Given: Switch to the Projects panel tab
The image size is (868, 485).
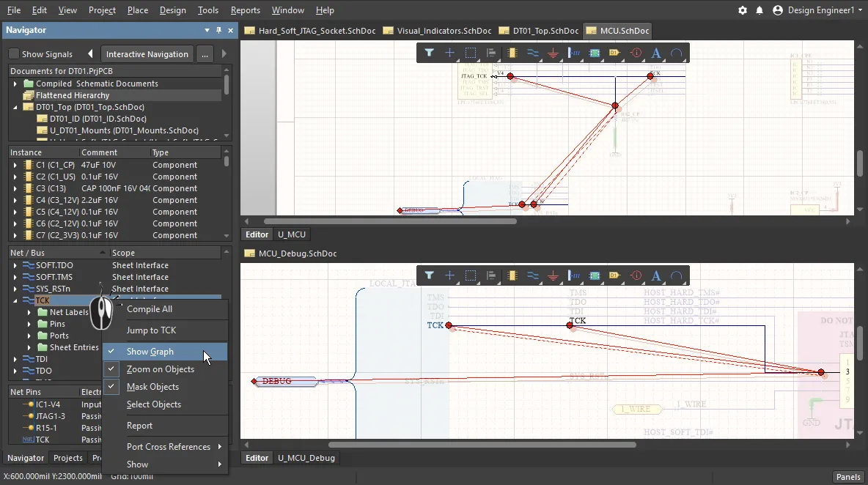Looking at the screenshot, I should click(x=68, y=458).
